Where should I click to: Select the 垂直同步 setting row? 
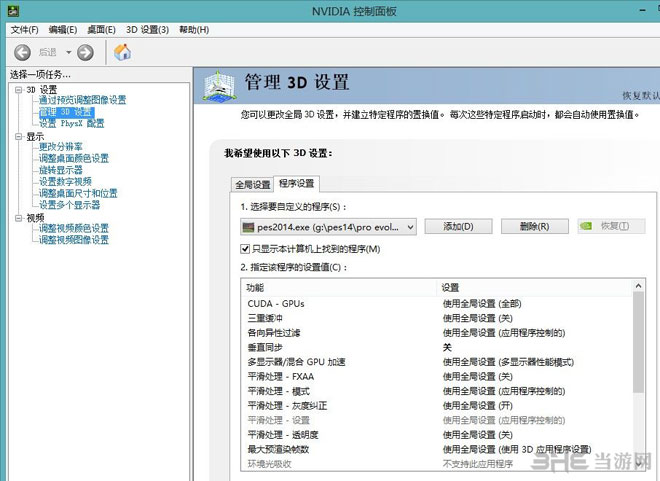tap(436, 348)
